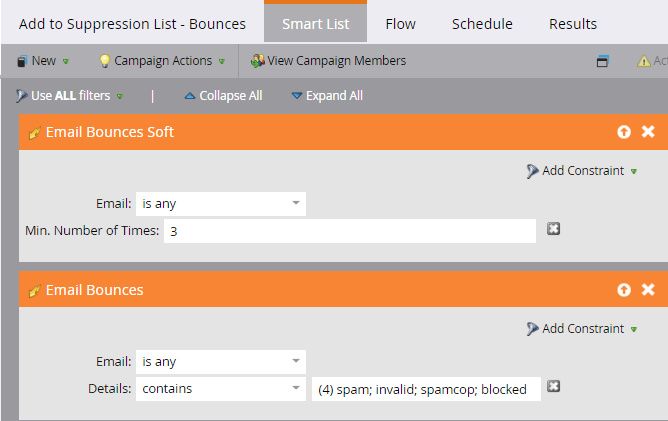Open the Campaign Actions menu
The width and height of the screenshot is (668, 421).
[160, 61]
